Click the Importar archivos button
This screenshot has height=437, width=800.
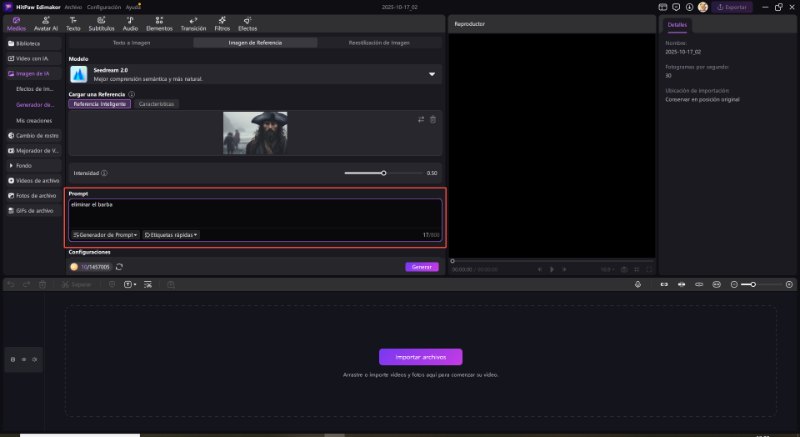point(420,357)
